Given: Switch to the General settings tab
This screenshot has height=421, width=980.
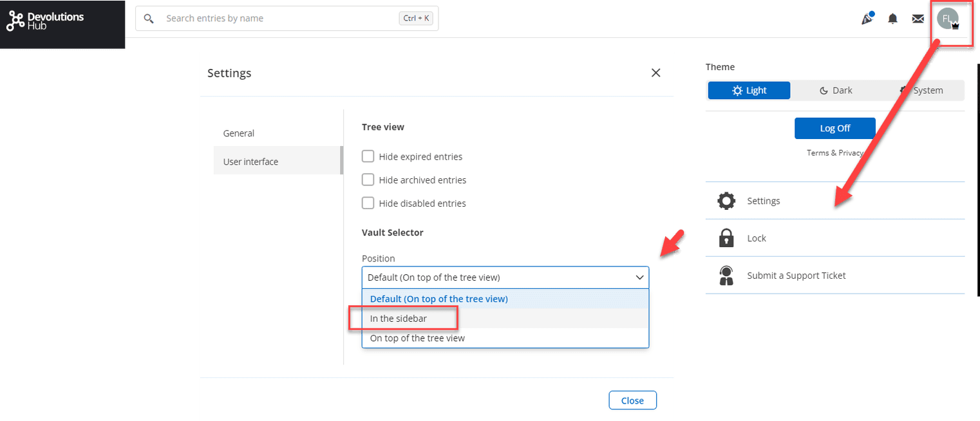Looking at the screenshot, I should pos(239,133).
